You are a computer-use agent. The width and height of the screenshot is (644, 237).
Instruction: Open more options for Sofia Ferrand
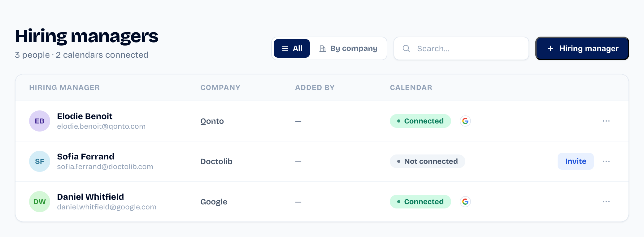606,161
